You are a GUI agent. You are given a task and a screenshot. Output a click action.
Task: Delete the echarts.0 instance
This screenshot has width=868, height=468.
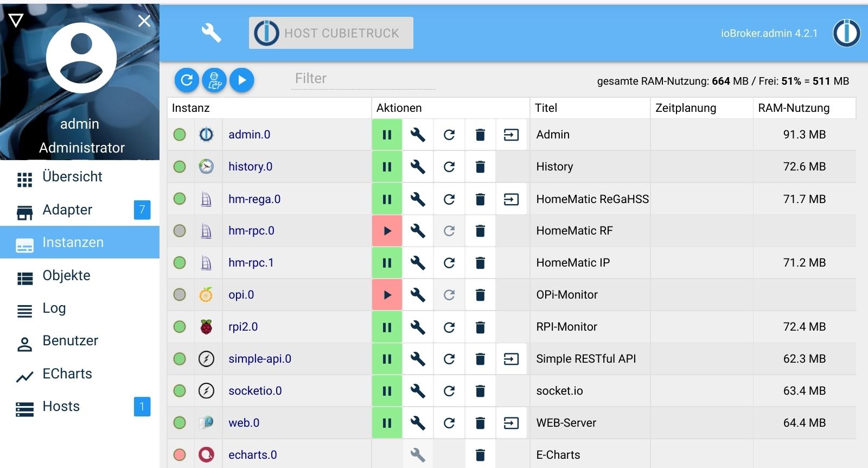pyautogui.click(x=480, y=455)
